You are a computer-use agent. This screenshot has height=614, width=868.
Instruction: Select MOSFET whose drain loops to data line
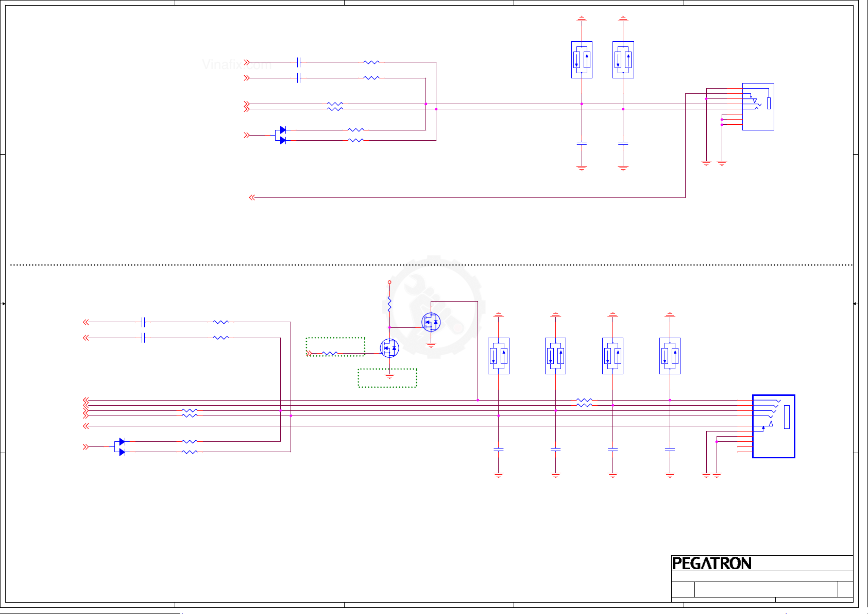pos(431,322)
